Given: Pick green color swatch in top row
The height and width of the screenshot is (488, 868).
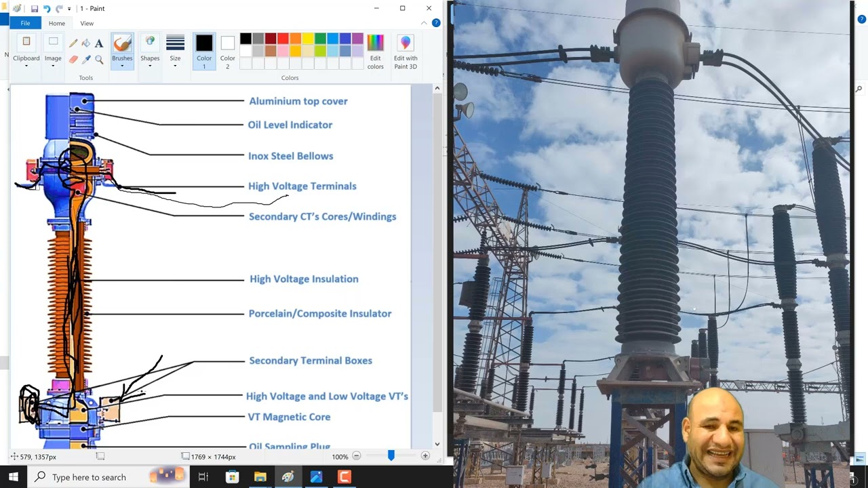Looking at the screenshot, I should click(320, 39).
